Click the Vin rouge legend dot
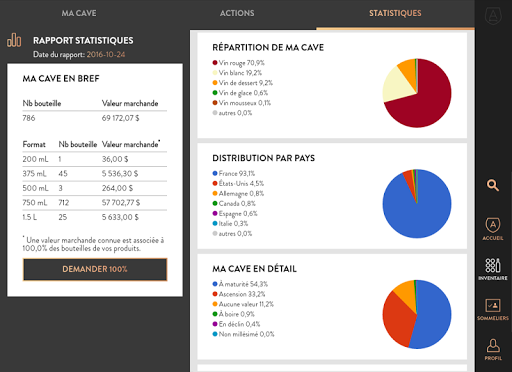Image resolution: width=512 pixels, height=372 pixels. click(215, 63)
